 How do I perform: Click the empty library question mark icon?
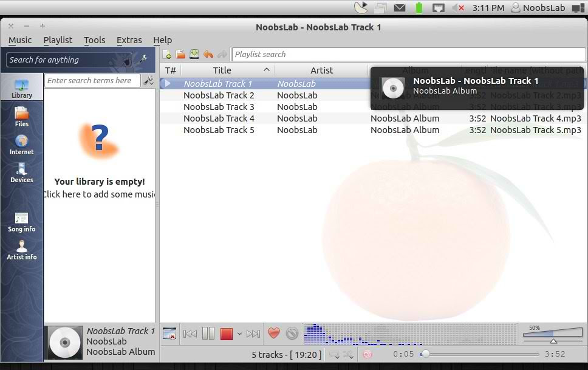100,140
